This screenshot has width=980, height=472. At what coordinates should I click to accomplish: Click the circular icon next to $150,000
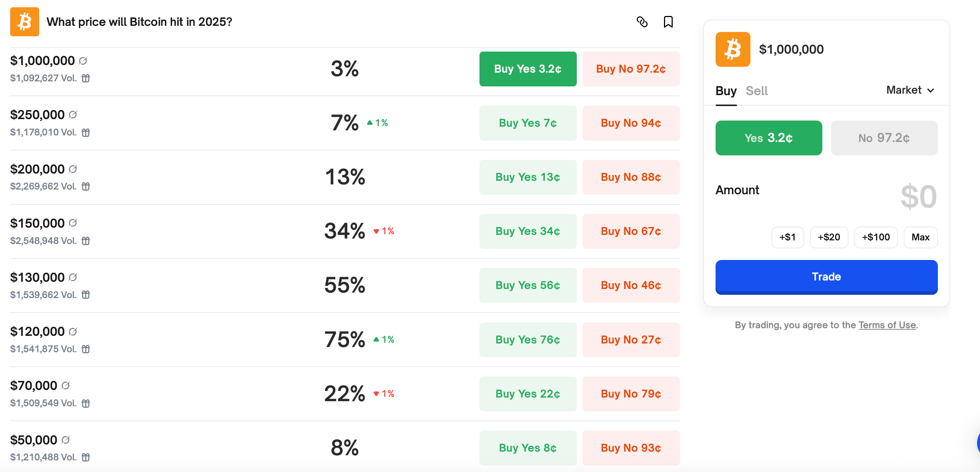tap(73, 223)
